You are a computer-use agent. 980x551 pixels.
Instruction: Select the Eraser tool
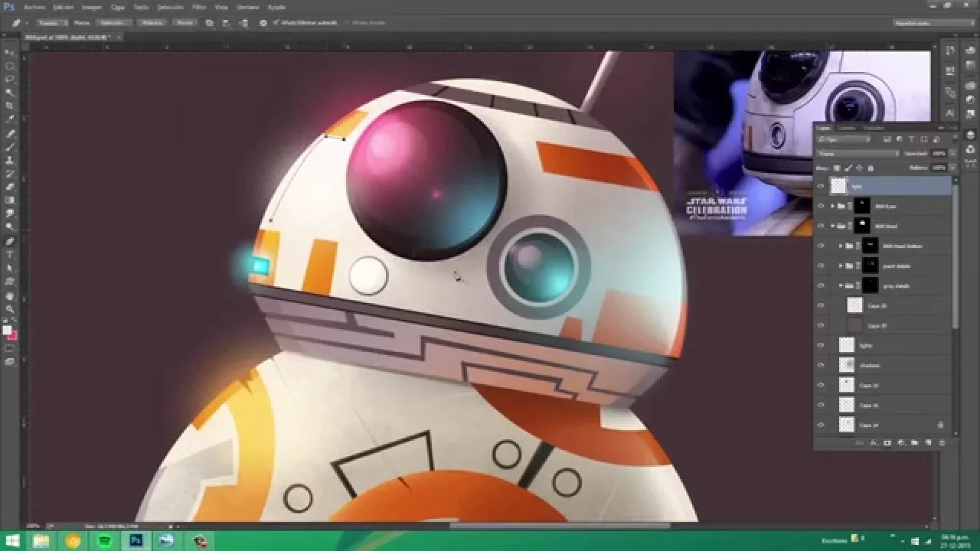click(x=10, y=187)
